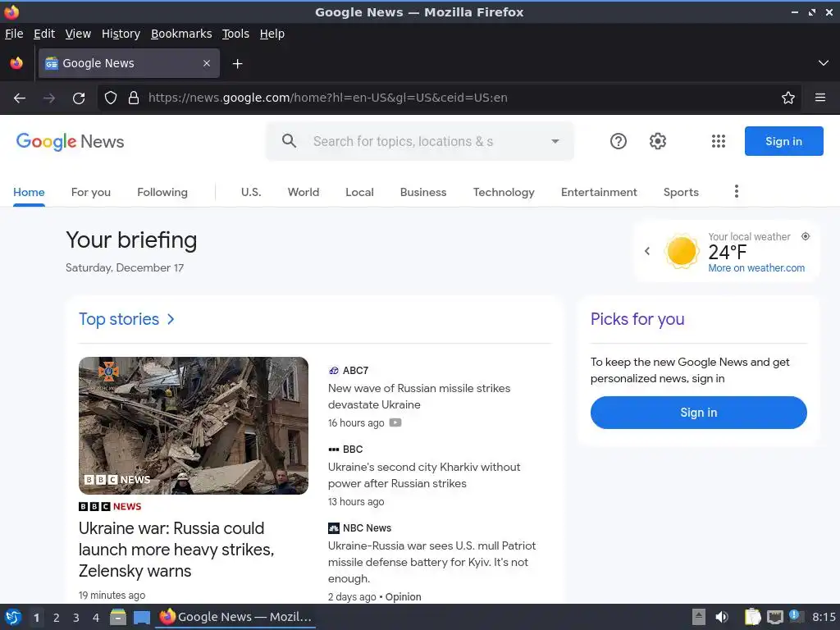Open the History menu
Image resolution: width=840 pixels, height=630 pixels.
pos(121,34)
